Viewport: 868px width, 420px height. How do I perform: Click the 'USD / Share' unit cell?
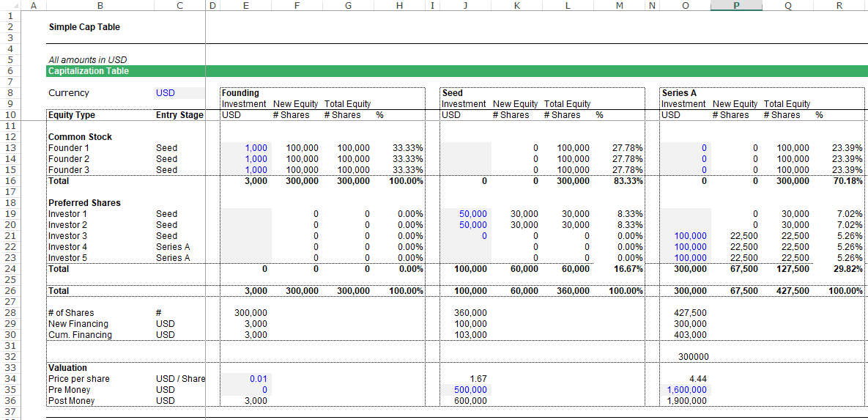pyautogui.click(x=180, y=378)
